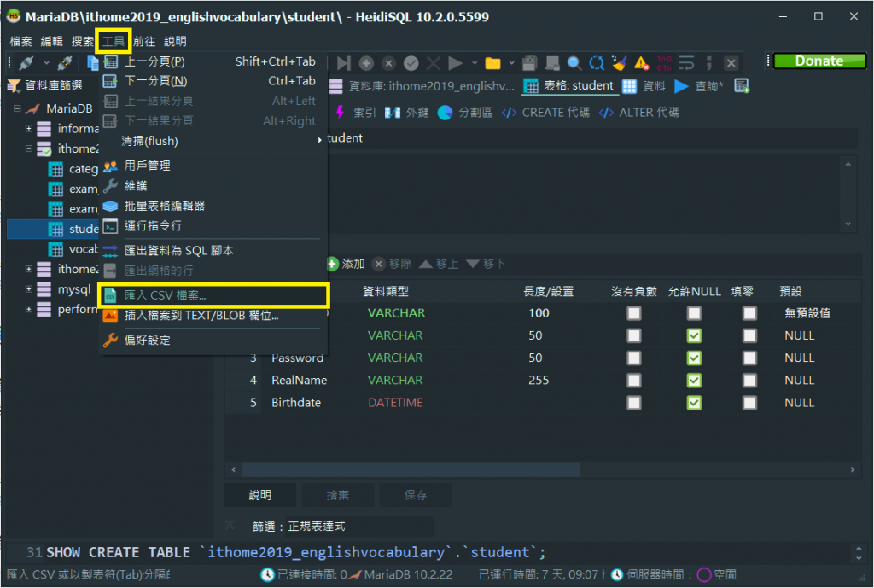Screen dimensions: 874x588
Task: Click the post changes checkmark icon
Action: pyautogui.click(x=411, y=63)
